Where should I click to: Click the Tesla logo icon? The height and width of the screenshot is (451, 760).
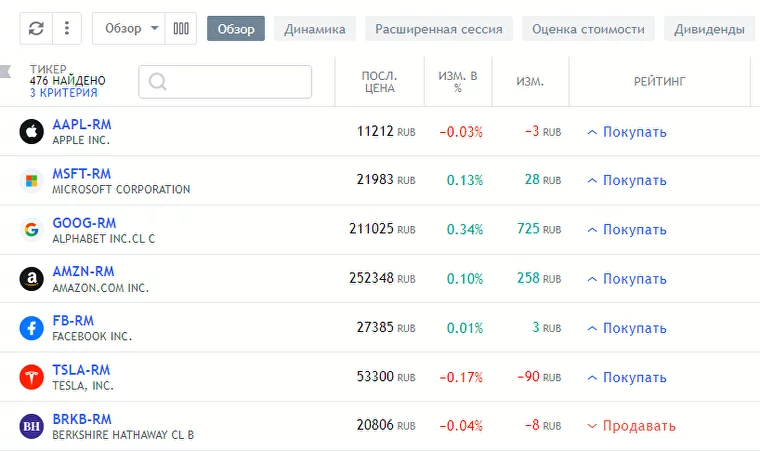click(x=32, y=377)
